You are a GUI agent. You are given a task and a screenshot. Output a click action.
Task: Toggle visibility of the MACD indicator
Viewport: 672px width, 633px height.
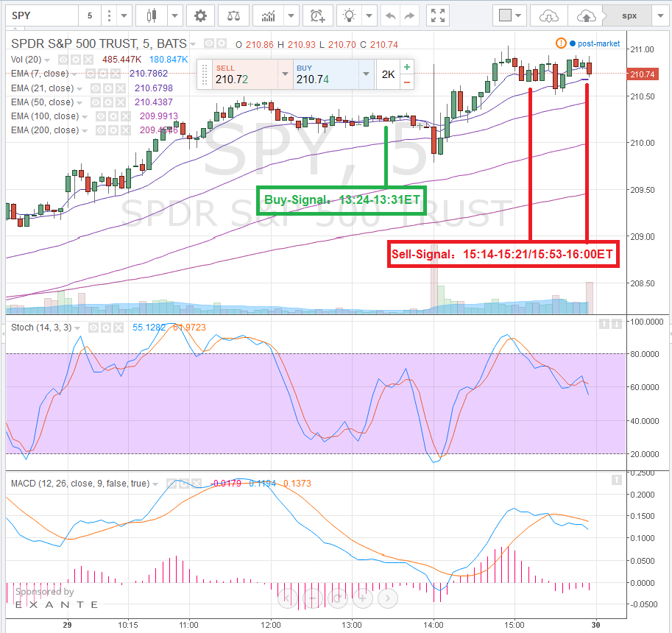coord(171,484)
